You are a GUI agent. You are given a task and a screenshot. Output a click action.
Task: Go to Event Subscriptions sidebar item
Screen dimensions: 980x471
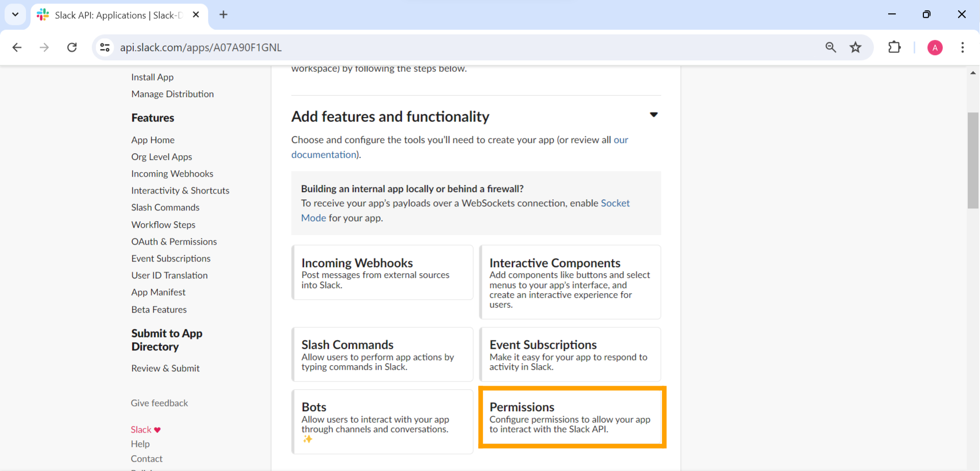(170, 258)
